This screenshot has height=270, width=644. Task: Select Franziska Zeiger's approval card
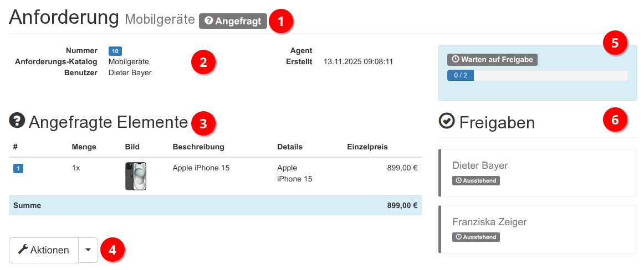(x=537, y=229)
